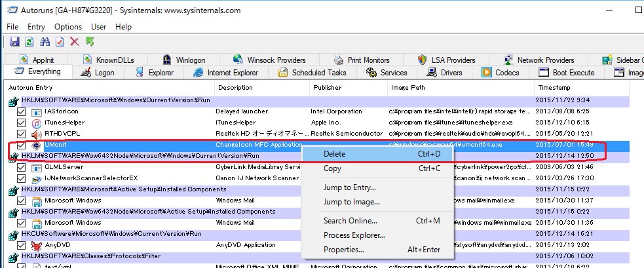Click the Find binoculars icon
This screenshot has height=268, width=644.
click(x=45, y=41)
